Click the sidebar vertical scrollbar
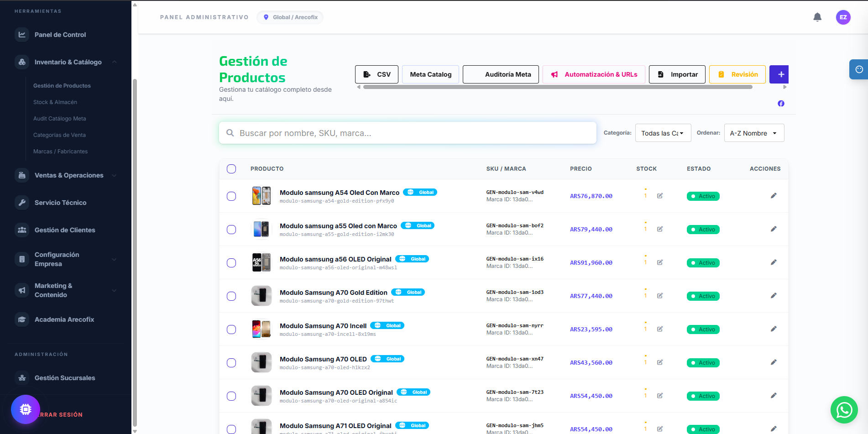Image resolution: width=868 pixels, height=434 pixels. point(135,252)
